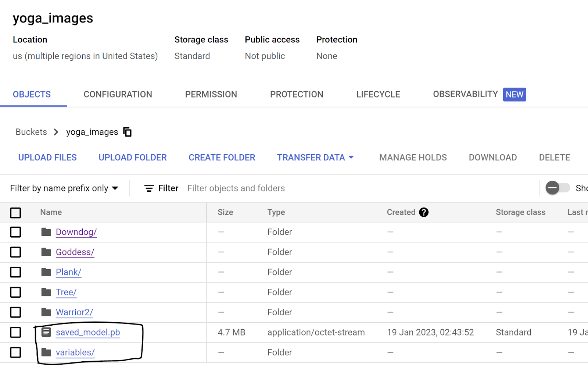This screenshot has width=588, height=365.
Task: Select all objects with header checkbox
Action: [x=15, y=213]
